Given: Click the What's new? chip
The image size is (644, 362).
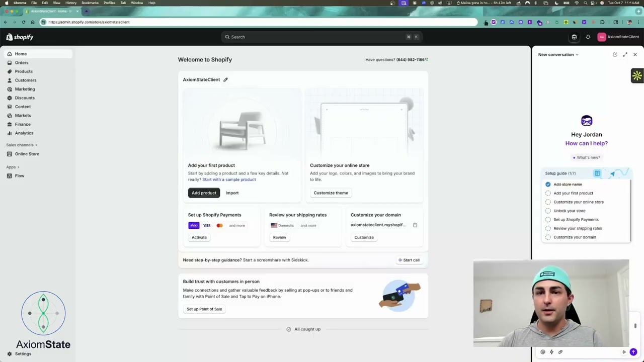Looking at the screenshot, I should tap(586, 157).
